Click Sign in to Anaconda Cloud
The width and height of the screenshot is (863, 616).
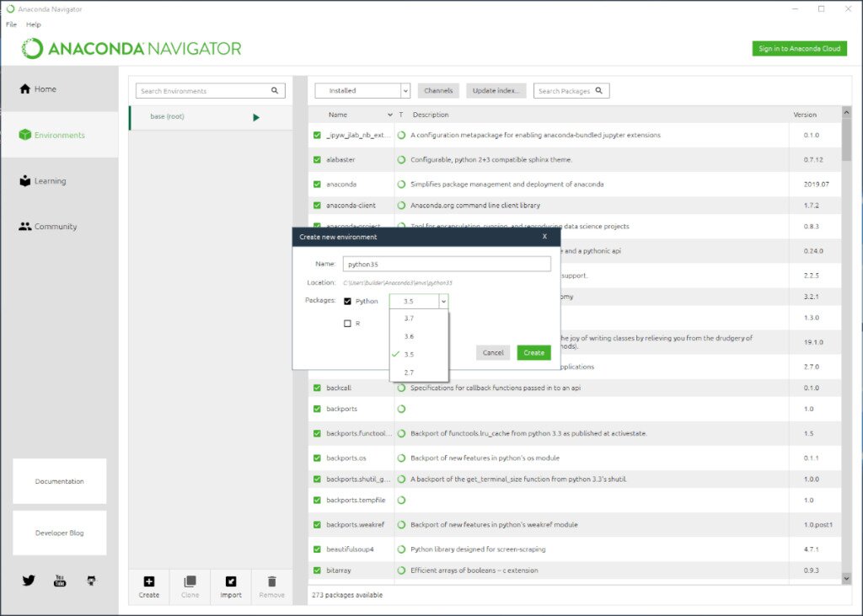tap(798, 48)
